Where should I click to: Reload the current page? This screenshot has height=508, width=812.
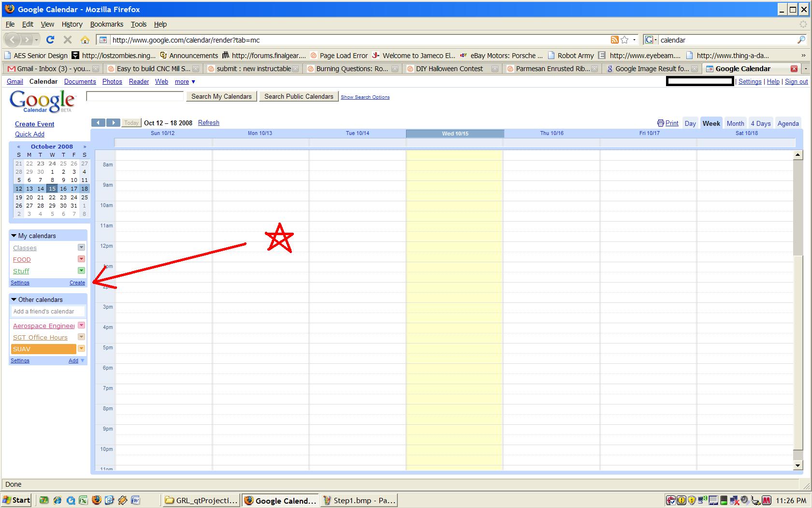coord(50,40)
